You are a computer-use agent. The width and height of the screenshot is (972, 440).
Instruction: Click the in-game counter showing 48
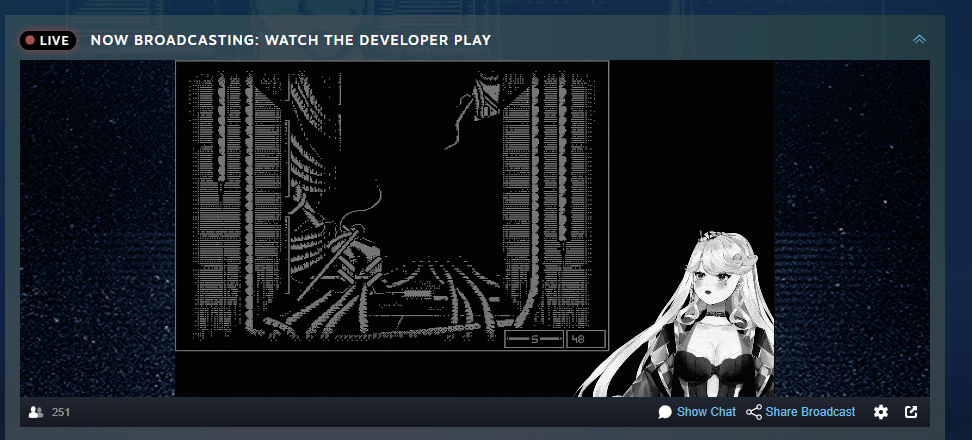coord(586,339)
